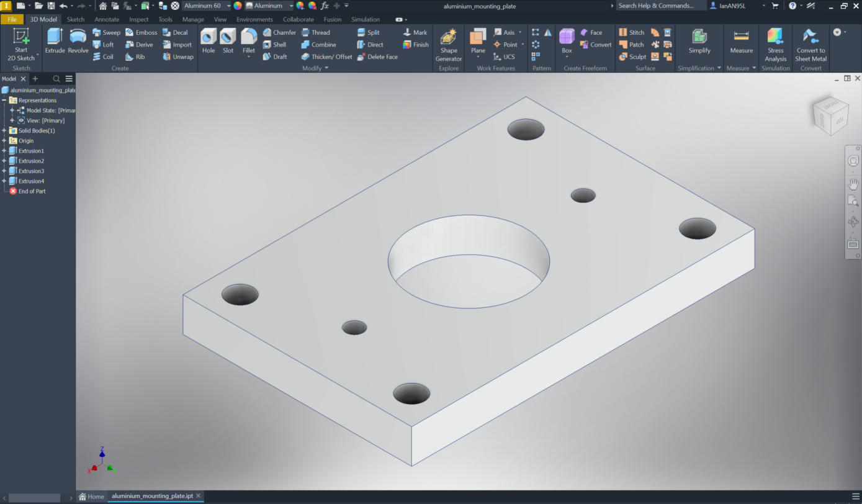Use the Split tool
The height and width of the screenshot is (504, 862).
368,32
